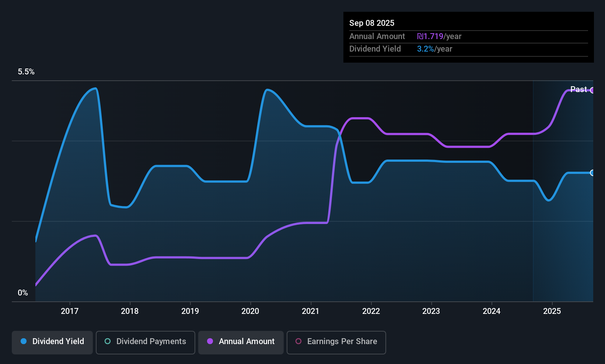This screenshot has height=364, width=605.
Task: Select the 2017 label on the x-axis
Action: point(70,311)
